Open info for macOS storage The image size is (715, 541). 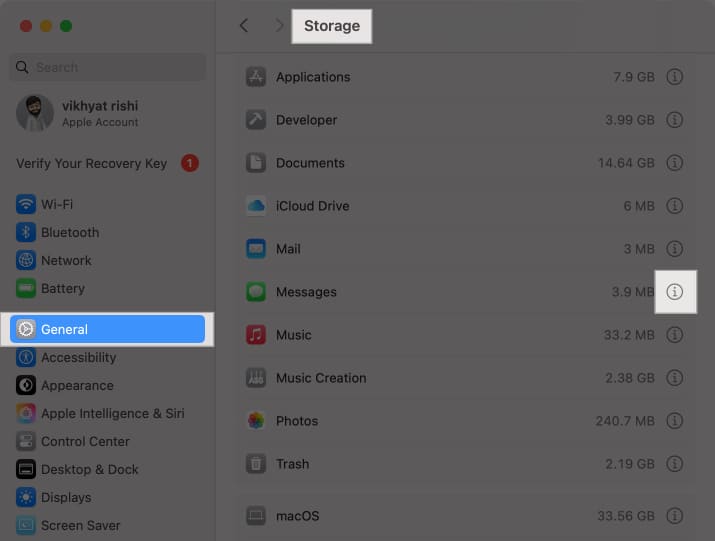pos(674,516)
